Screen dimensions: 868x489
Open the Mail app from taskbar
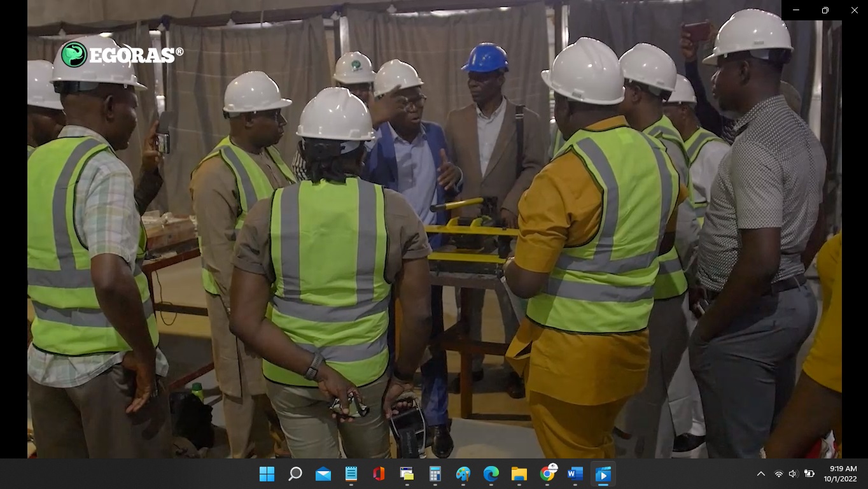click(323, 474)
